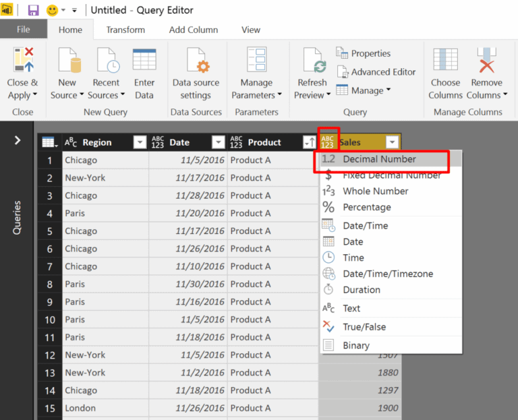Click the Choose Columns icon
The width and height of the screenshot is (518, 420).
pos(445,61)
